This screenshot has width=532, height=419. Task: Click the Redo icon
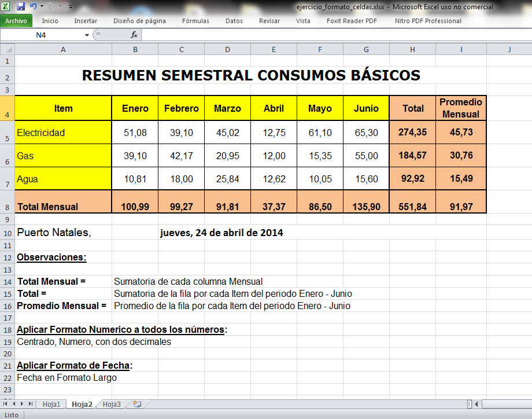point(51,6)
